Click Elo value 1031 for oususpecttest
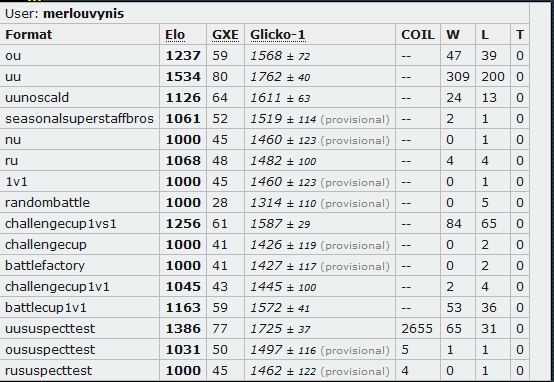This screenshot has width=554, height=382. (183, 349)
